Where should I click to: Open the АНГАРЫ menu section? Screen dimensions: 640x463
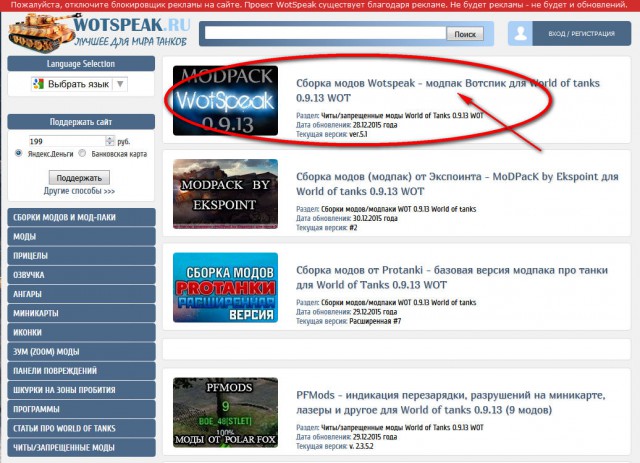[81, 294]
